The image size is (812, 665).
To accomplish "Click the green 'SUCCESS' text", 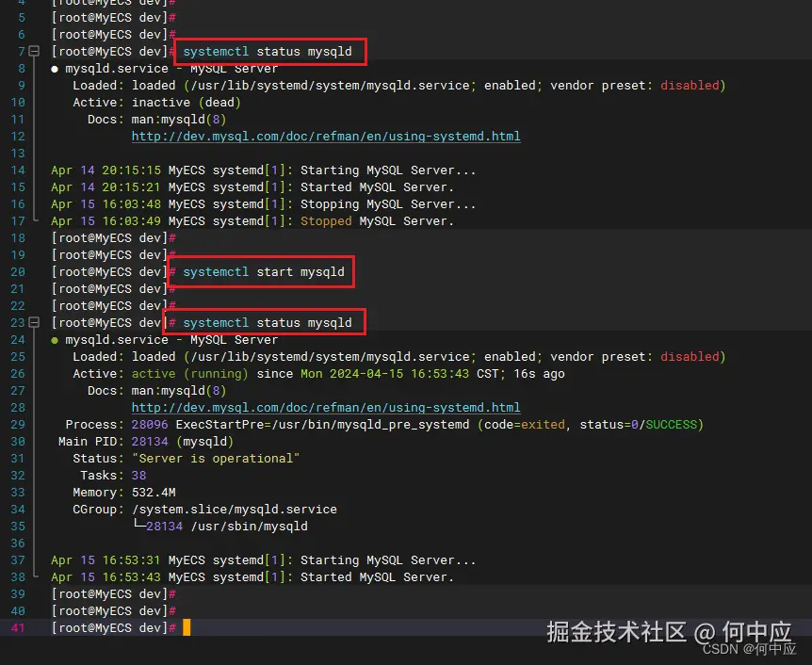I will coord(671,425).
